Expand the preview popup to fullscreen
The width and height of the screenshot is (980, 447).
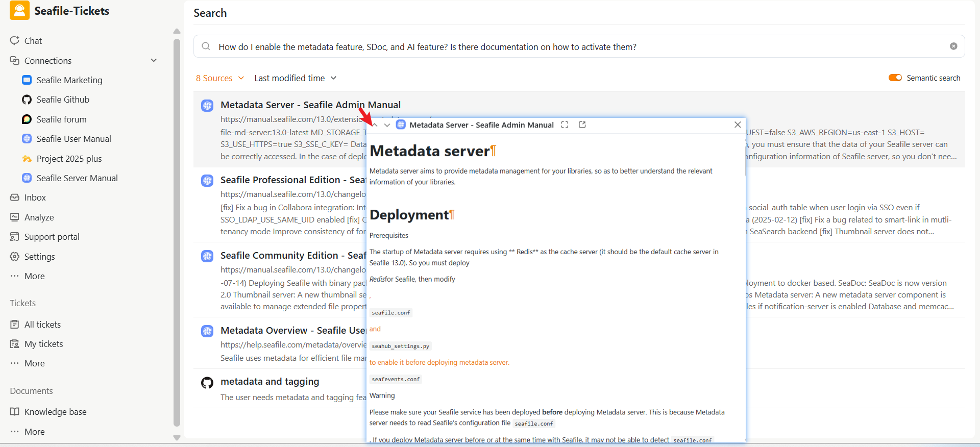(x=565, y=125)
